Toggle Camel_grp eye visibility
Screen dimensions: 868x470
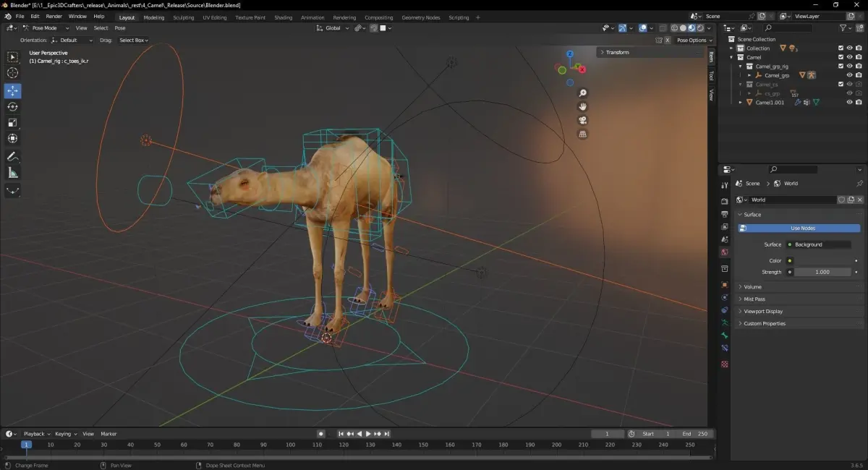tap(850, 75)
